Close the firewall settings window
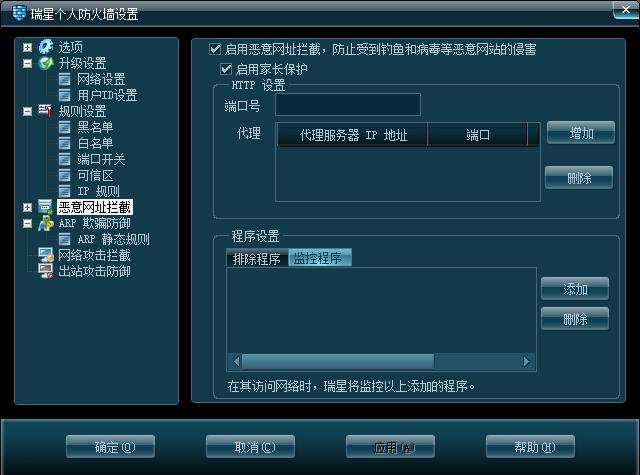The height and width of the screenshot is (475, 640). [626, 10]
